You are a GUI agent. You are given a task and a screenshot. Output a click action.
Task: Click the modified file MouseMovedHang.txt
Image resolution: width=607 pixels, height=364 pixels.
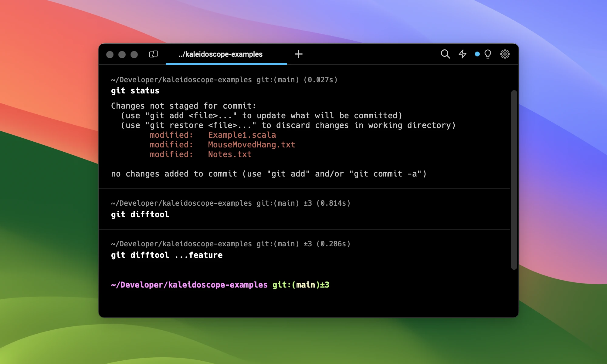point(251,145)
